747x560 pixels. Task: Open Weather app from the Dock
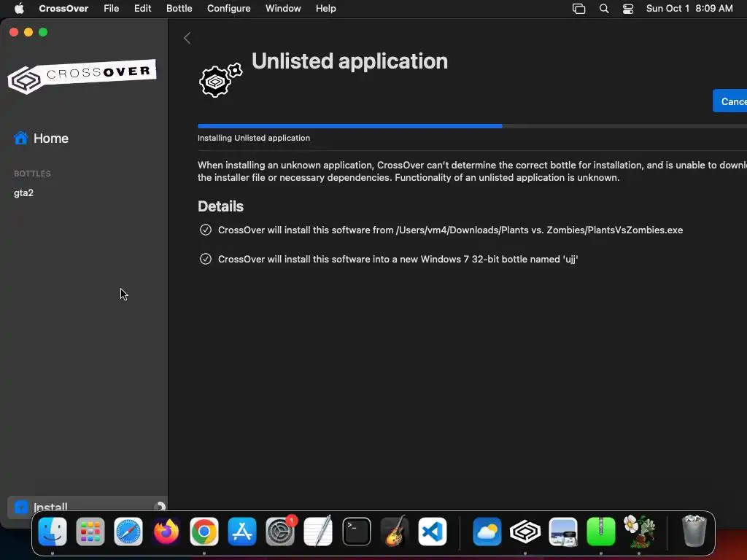(x=487, y=531)
